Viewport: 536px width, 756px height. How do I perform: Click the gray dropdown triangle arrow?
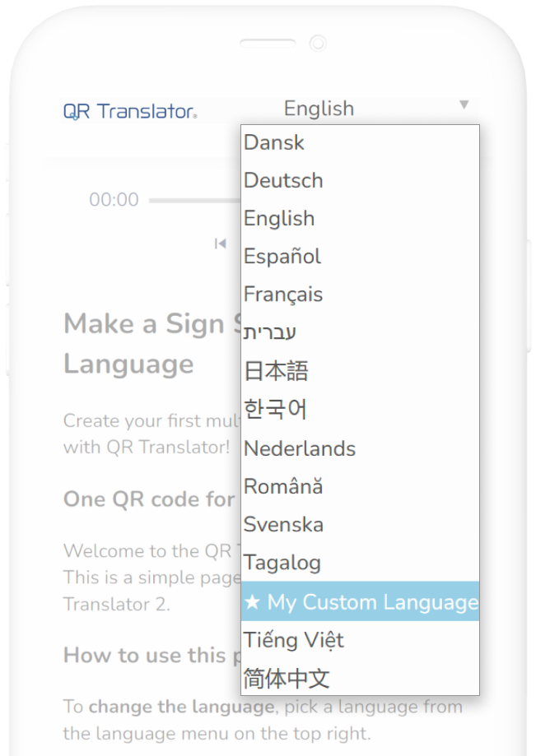(x=464, y=105)
